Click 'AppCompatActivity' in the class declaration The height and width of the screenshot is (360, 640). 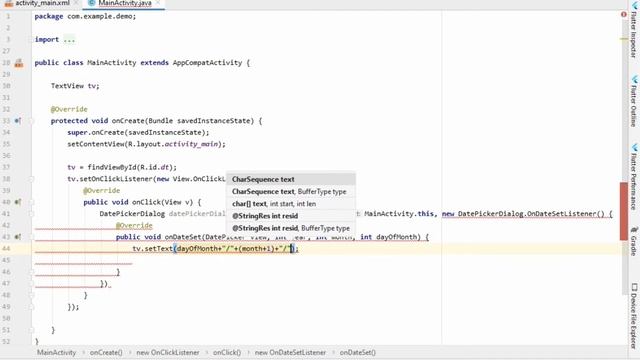(207, 63)
